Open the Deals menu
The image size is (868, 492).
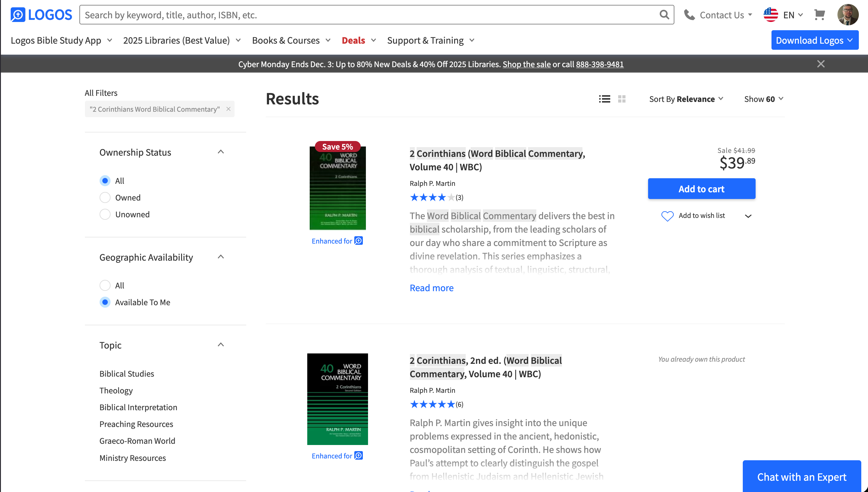(x=359, y=41)
